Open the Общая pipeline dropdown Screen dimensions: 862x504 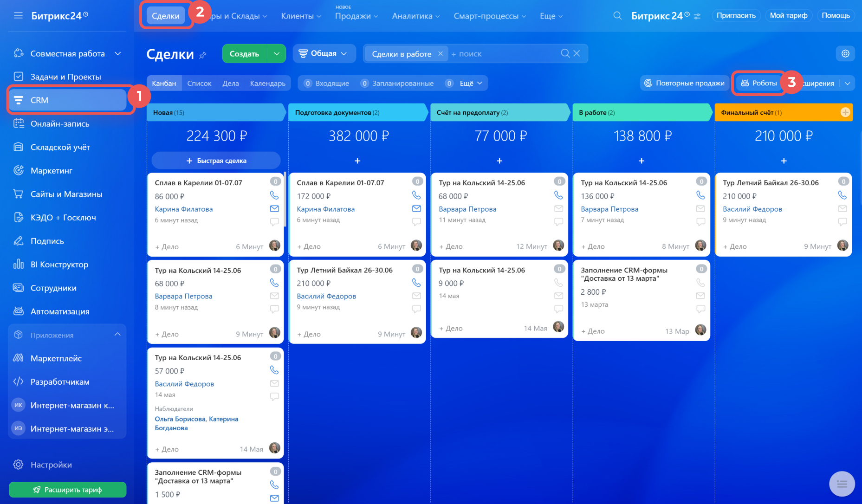coord(324,53)
